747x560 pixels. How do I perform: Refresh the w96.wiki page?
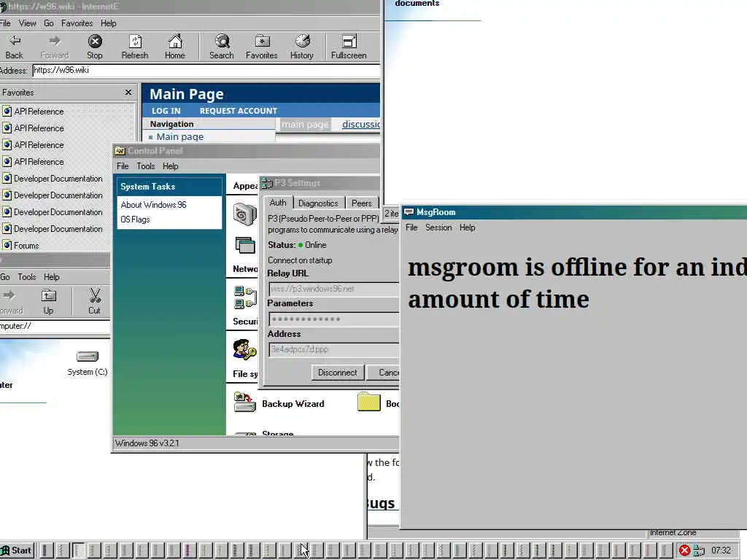135,47
